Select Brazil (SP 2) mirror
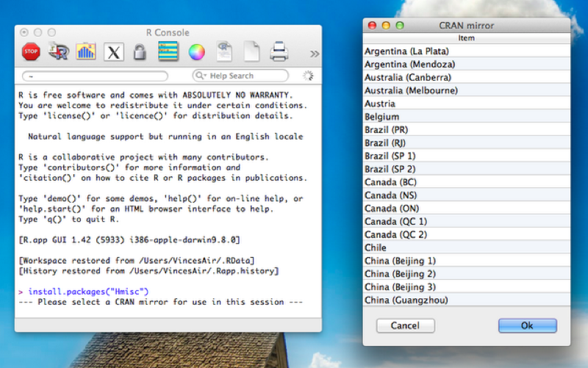 coord(467,169)
